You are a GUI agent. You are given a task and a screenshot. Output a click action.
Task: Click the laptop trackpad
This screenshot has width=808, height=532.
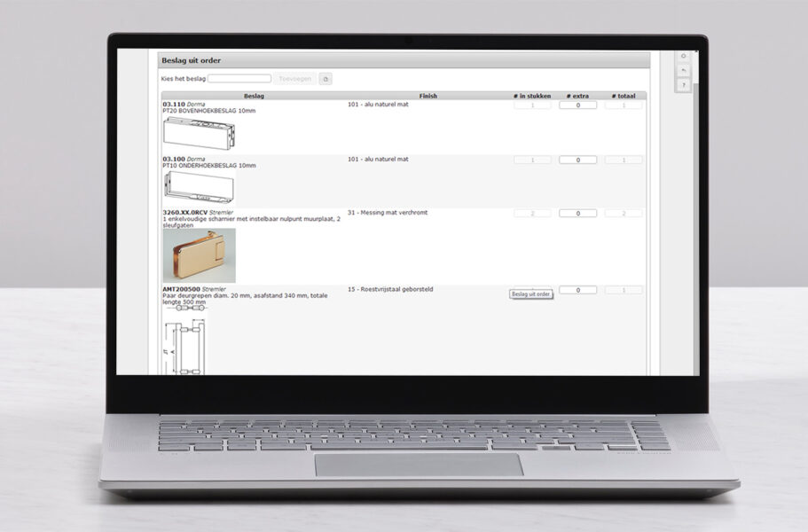[419, 465]
